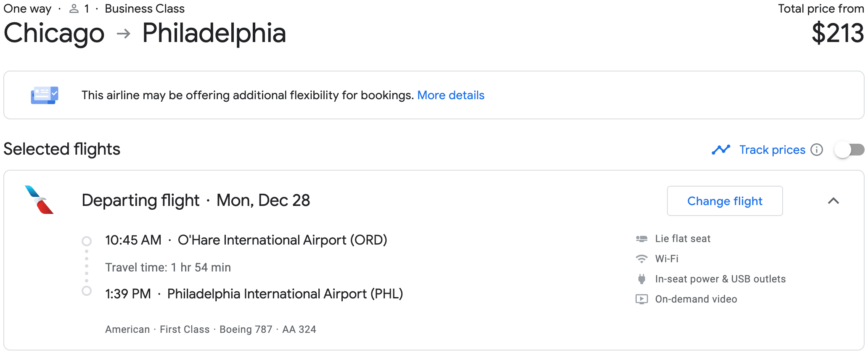The image size is (868, 353).
Task: Click the Lie flat seat icon
Action: pos(641,239)
